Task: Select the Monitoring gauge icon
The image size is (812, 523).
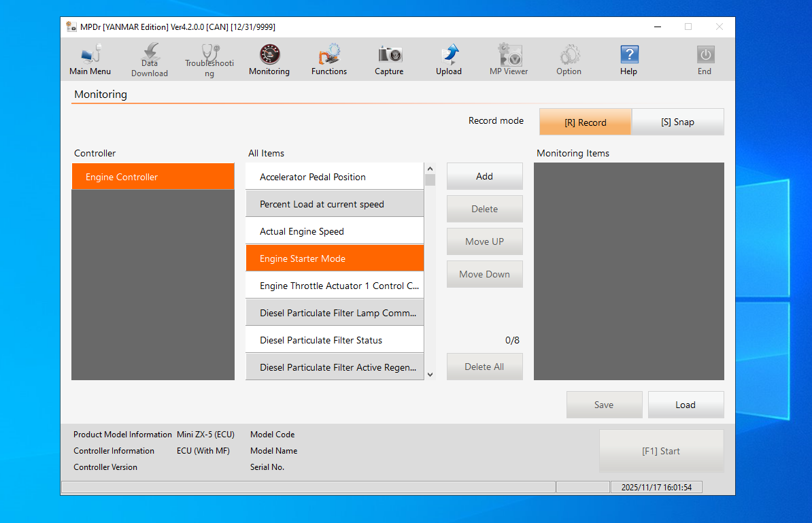Action: pos(269,60)
